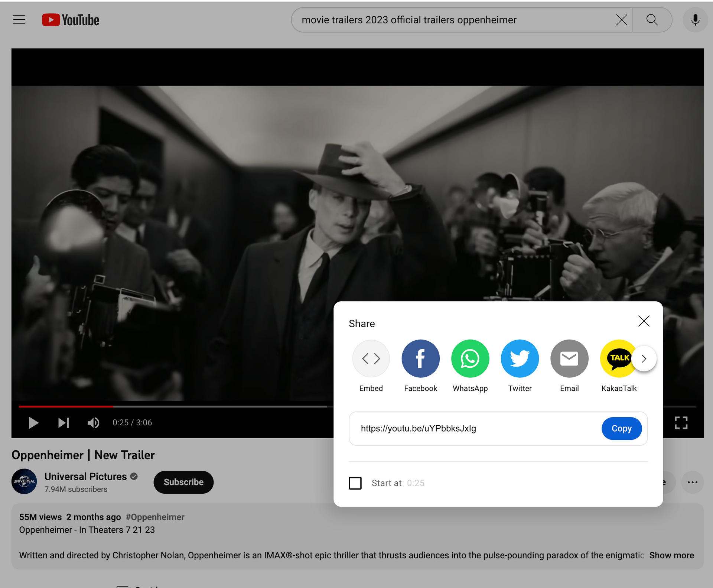The width and height of the screenshot is (713, 588).
Task: Mute the video volume
Action: 93,422
